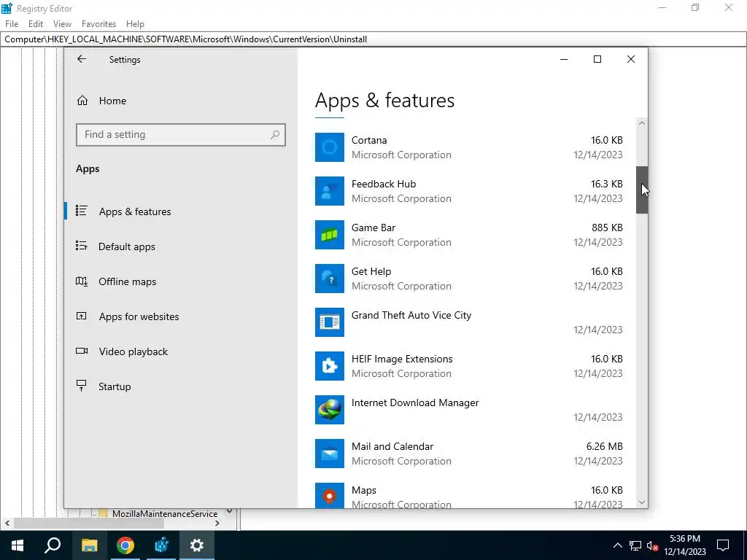This screenshot has height=560, width=747.
Task: Select the Game Bar app name
Action: pos(373,227)
